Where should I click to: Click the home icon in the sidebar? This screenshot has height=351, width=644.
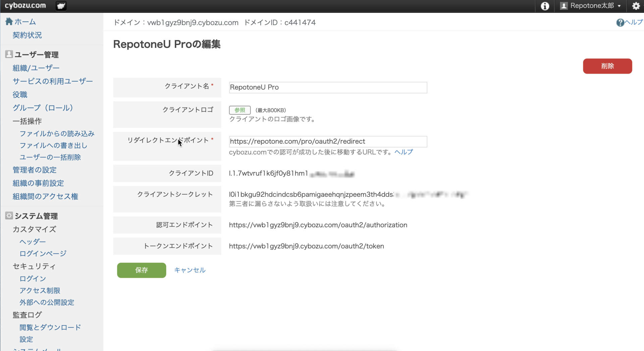click(x=8, y=21)
